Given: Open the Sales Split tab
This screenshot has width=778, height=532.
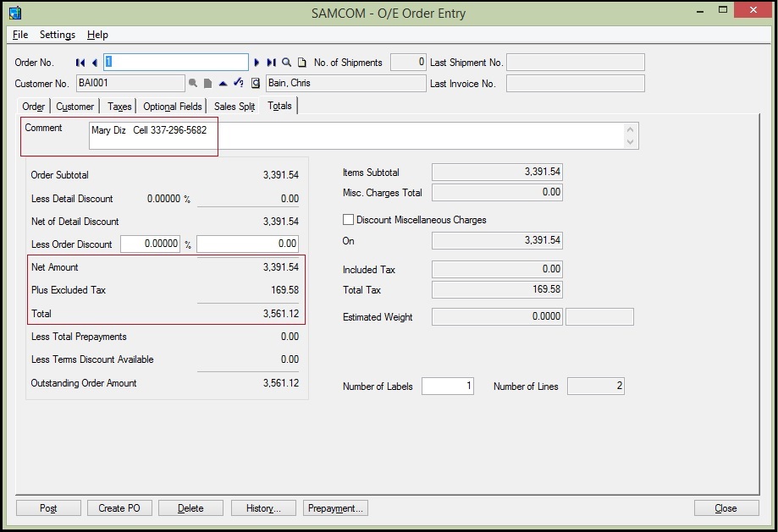Looking at the screenshot, I should pyautogui.click(x=235, y=107).
